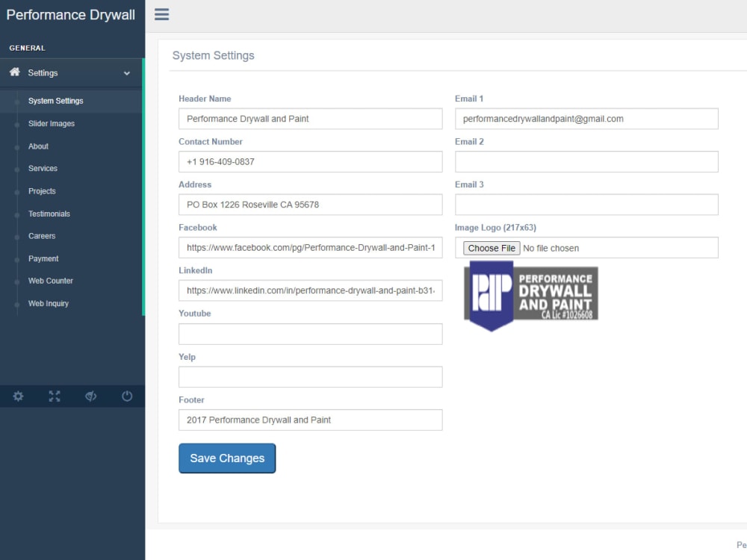Open the gear settings icon in sidebar footer
This screenshot has height=560, width=747.
tap(18, 396)
